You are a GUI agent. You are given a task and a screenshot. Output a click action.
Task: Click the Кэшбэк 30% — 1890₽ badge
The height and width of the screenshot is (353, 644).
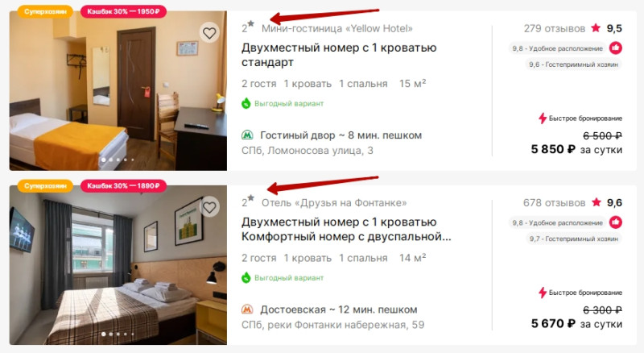[123, 186]
